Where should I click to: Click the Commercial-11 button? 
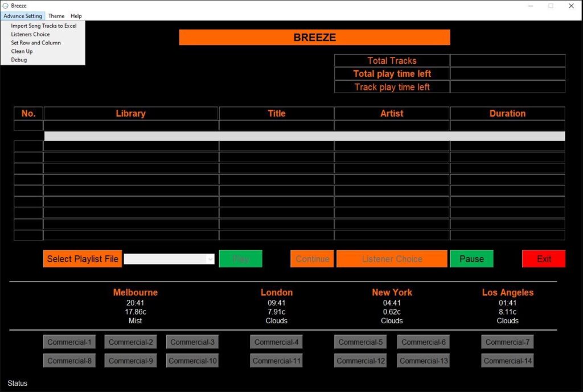(x=276, y=361)
